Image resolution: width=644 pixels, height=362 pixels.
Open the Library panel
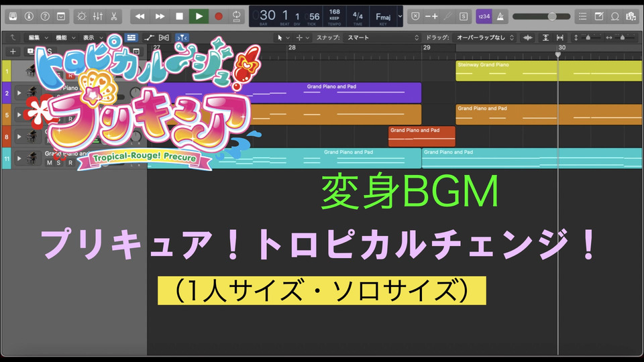pyautogui.click(x=13, y=16)
